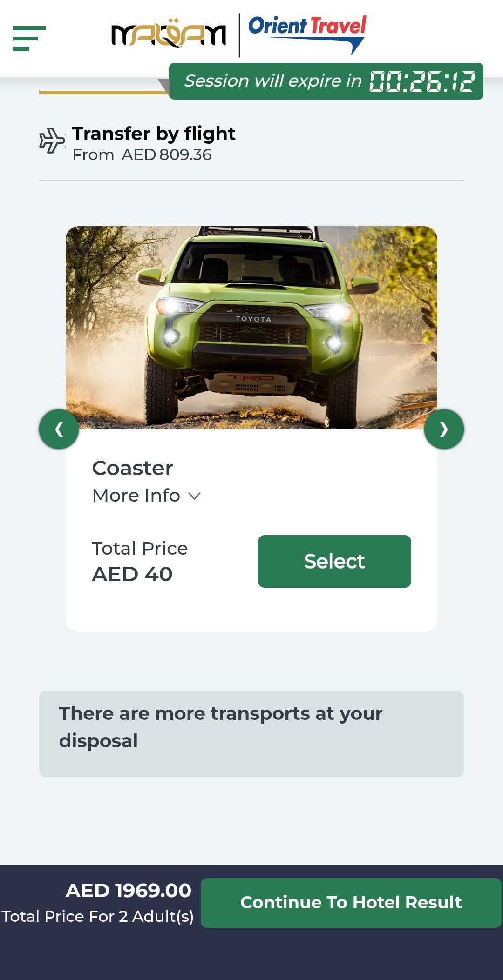Continue To Hotel Result
Viewport: 503px width, 980px height.
[x=351, y=903]
